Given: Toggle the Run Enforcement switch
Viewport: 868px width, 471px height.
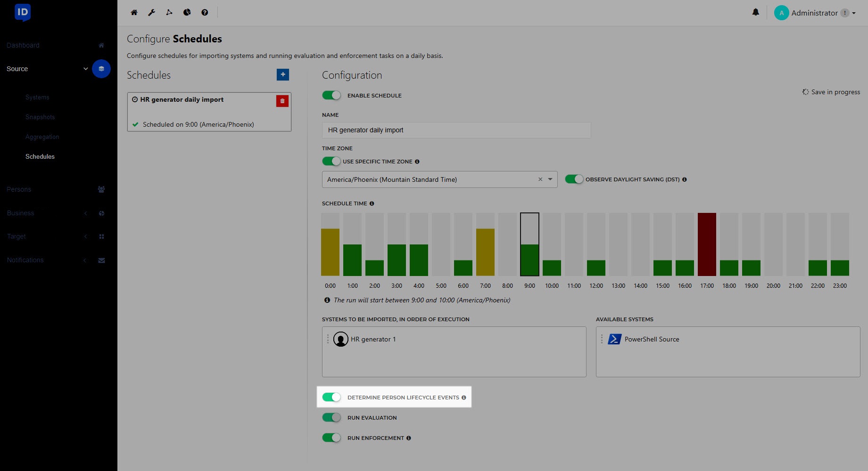Looking at the screenshot, I should click(x=331, y=438).
